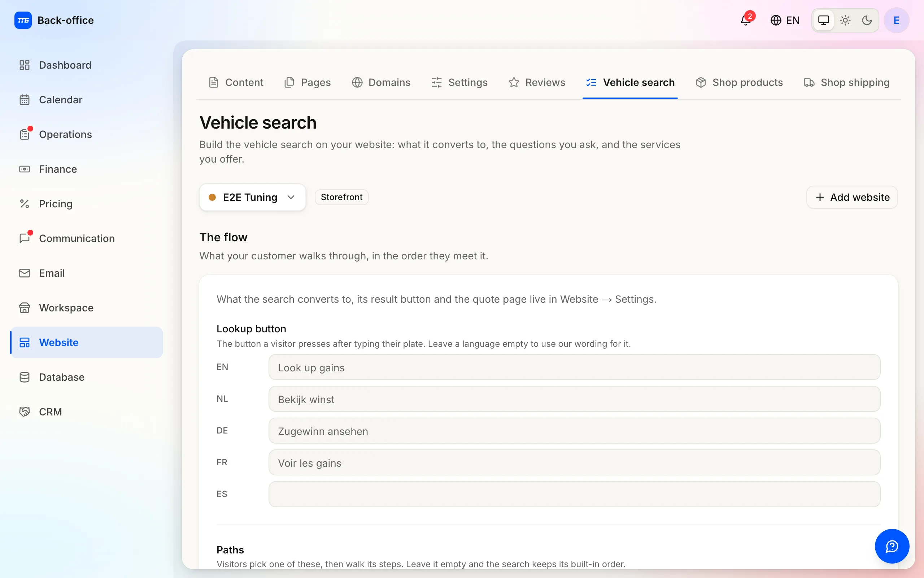Open the Shop products tab
Viewport: 924px width, 578px height.
[739, 82]
